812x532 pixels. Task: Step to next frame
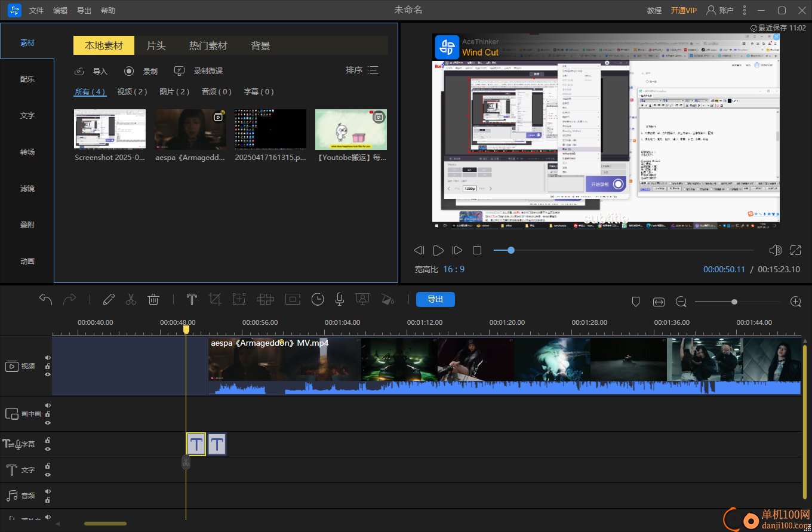457,250
